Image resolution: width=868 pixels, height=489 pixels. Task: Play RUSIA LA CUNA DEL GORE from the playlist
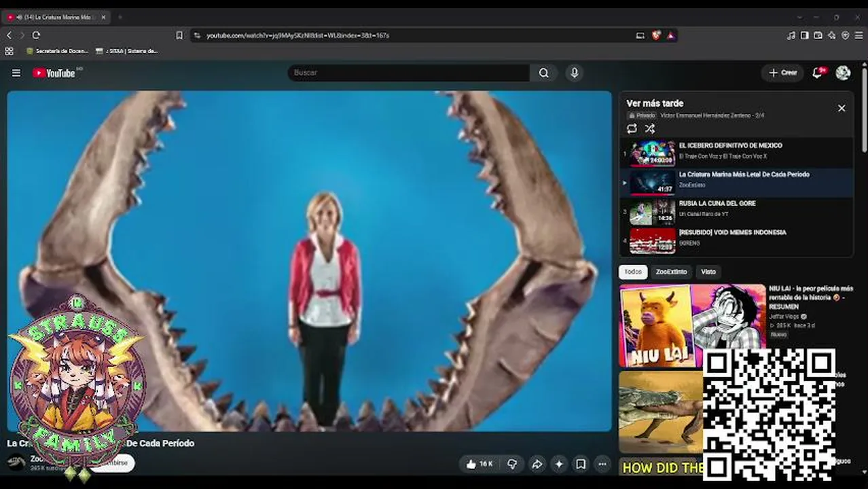tap(737, 212)
